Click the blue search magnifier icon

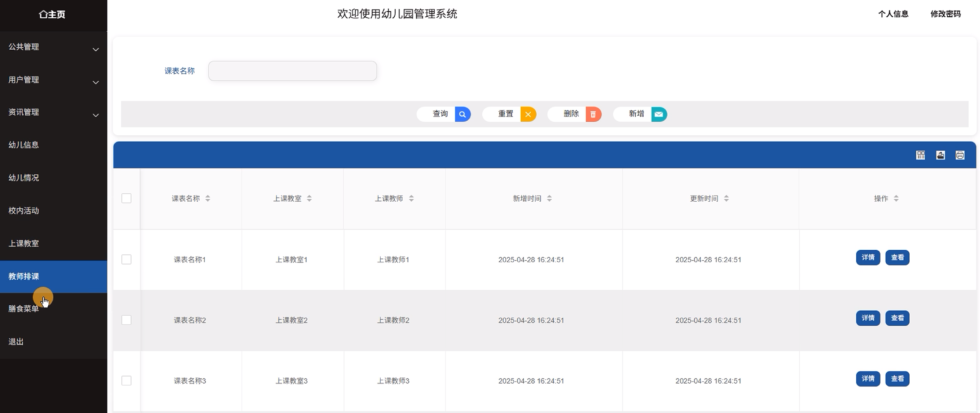click(462, 114)
